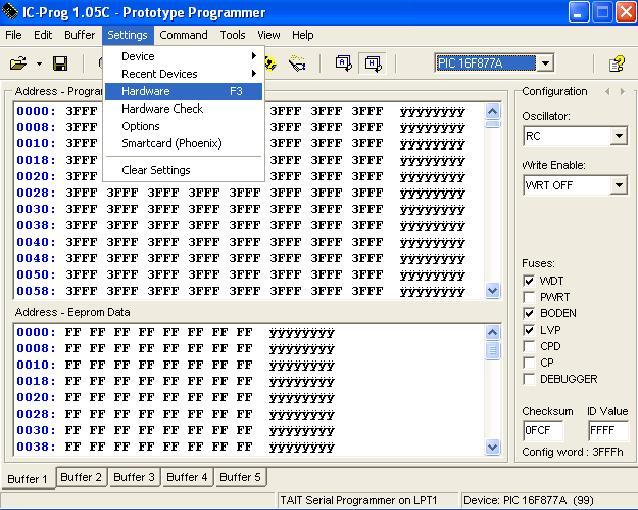Open the Device submenu
Viewport: 638px width, 510px height.
(184, 56)
